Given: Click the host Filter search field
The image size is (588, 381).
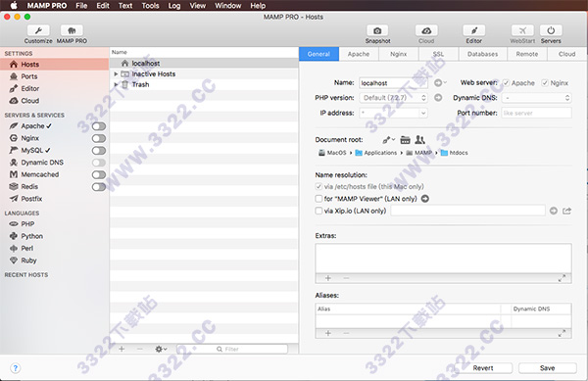Looking at the screenshot, I should point(232,349).
